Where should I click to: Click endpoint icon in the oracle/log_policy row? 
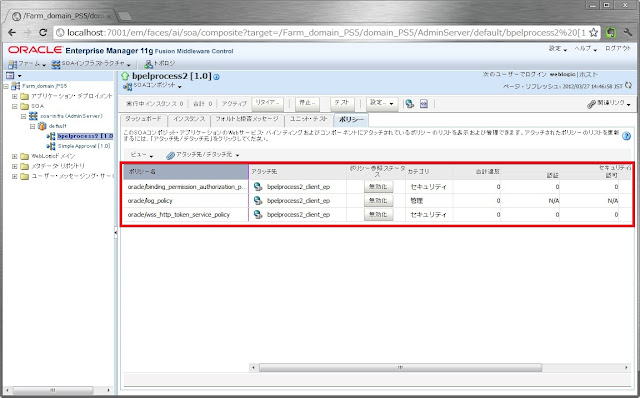[x=258, y=200]
